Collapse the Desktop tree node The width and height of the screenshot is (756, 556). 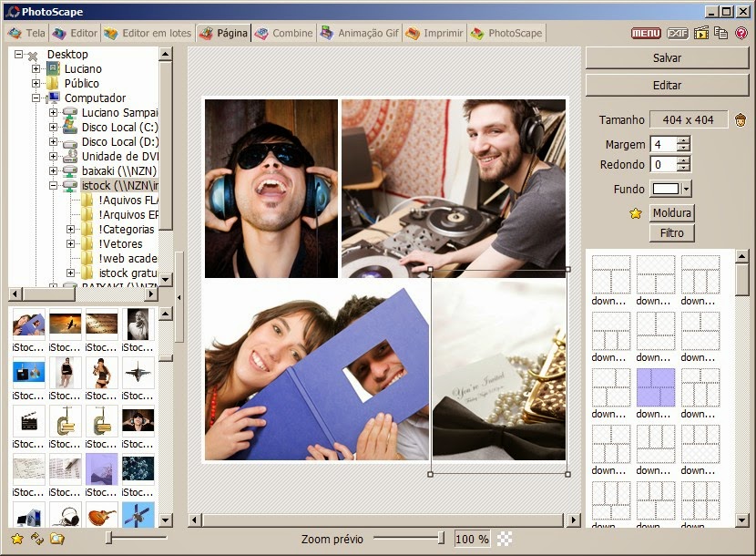coord(18,54)
